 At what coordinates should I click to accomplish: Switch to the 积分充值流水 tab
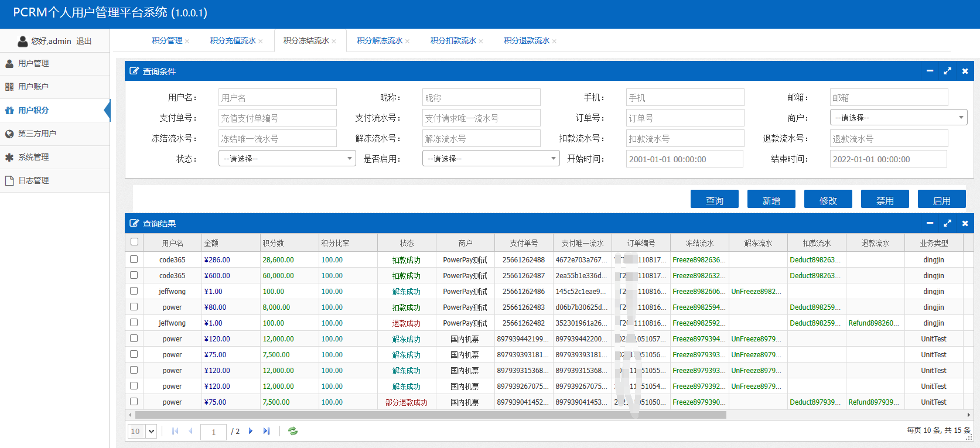(233, 40)
